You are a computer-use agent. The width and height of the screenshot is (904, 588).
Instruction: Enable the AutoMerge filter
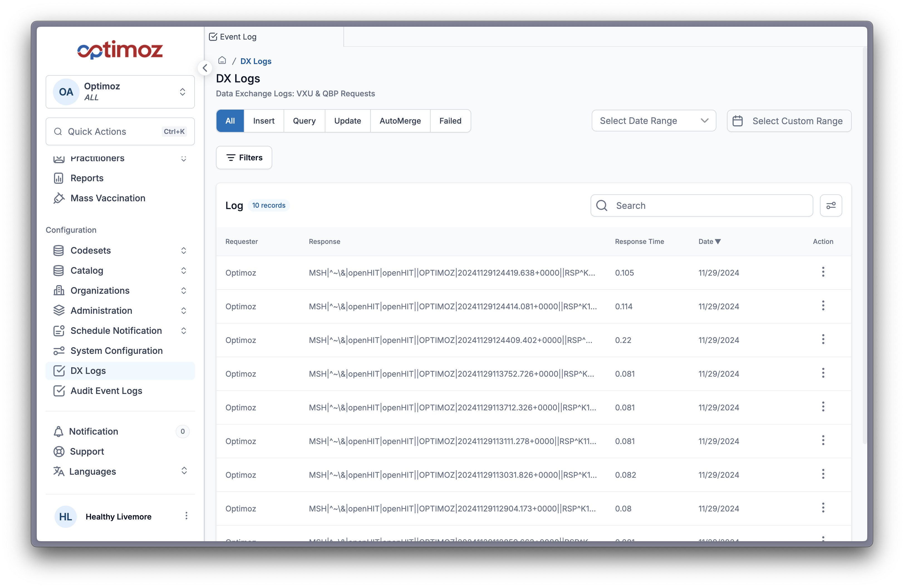point(400,121)
